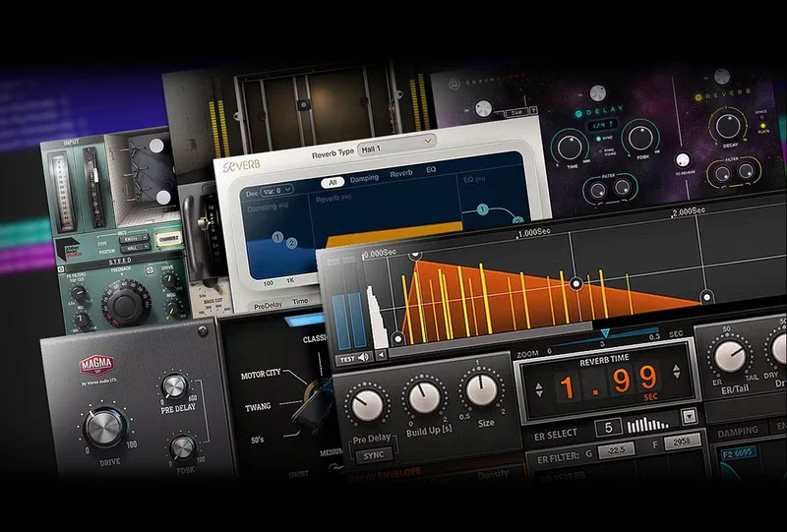
Task: Click the Reverb Time left stepper arrows
Action: (539, 389)
